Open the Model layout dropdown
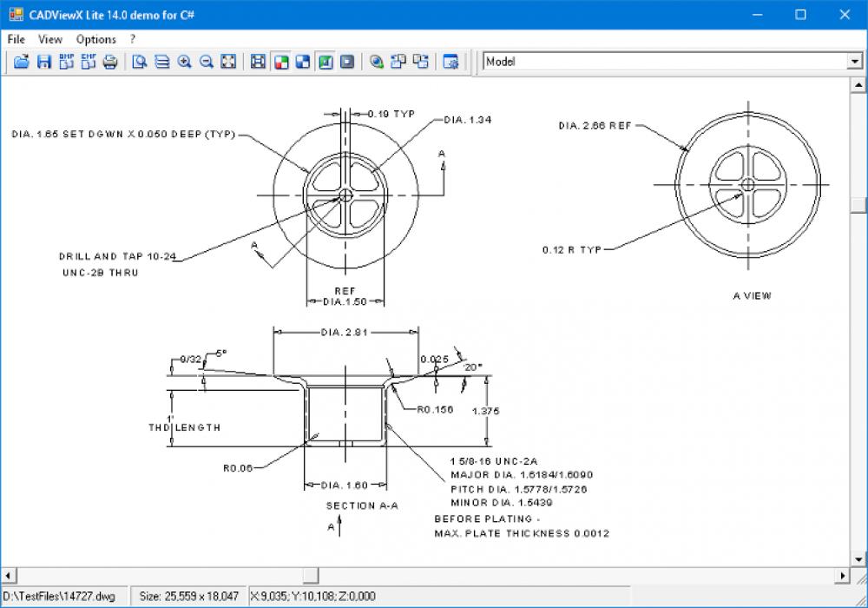868x608 pixels. (x=854, y=61)
